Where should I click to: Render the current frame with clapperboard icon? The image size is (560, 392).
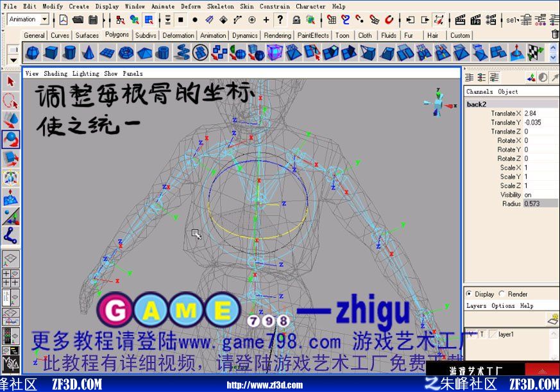pyautogui.click(x=460, y=20)
